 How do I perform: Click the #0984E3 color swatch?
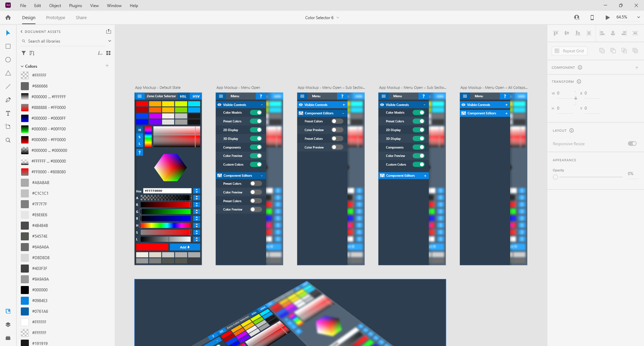25,300
